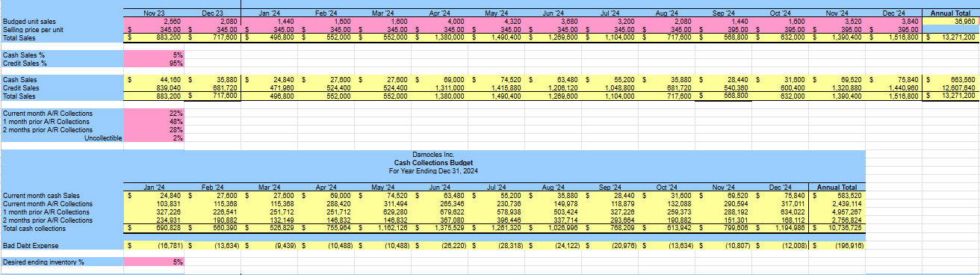Select the 'Dec 23' column header

tap(212, 13)
